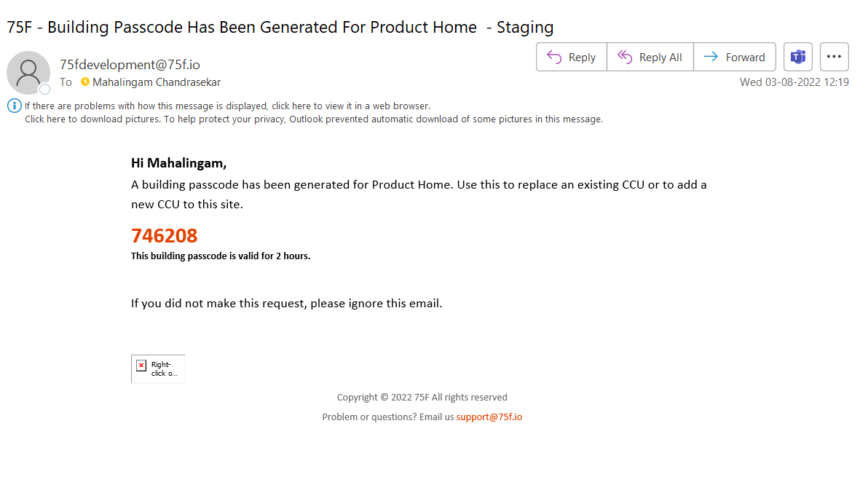The image size is (868, 501).
Task: Open sender address 75fdevelopment@75f.io
Action: pyautogui.click(x=130, y=65)
